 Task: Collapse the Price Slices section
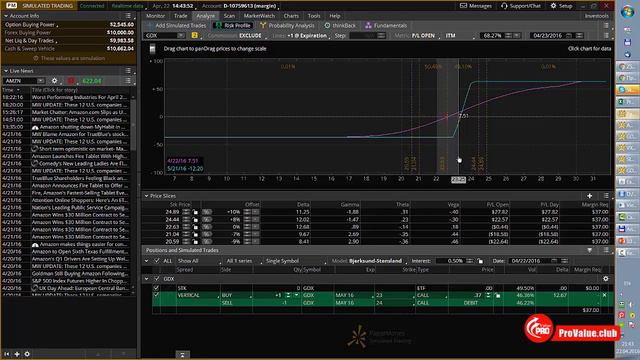(x=146, y=196)
